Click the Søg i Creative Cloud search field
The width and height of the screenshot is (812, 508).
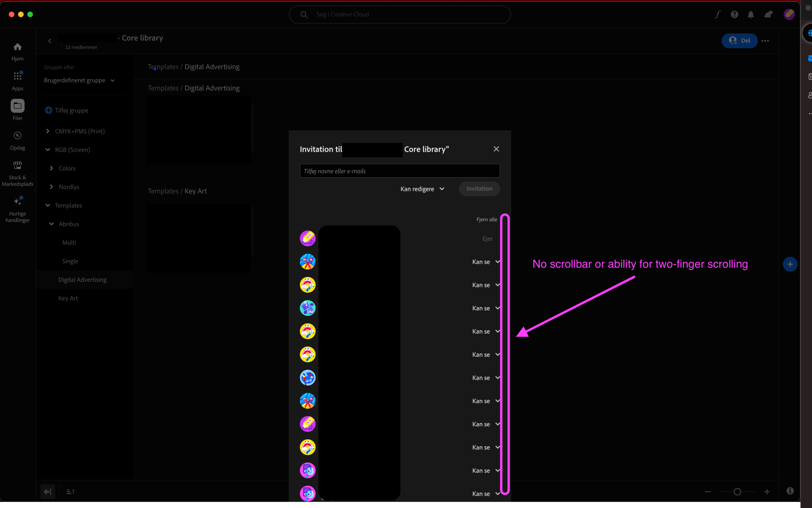(x=400, y=14)
